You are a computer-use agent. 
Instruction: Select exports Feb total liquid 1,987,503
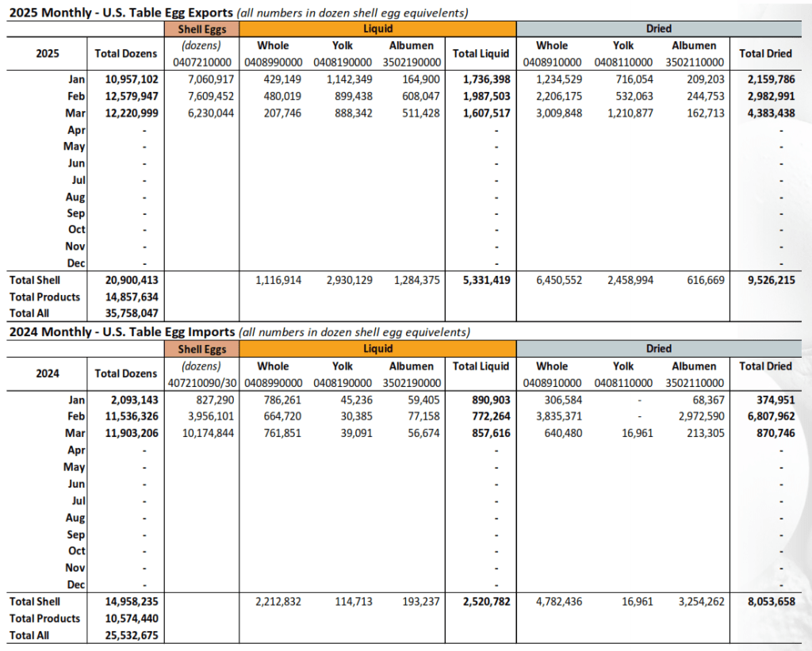pos(487,96)
